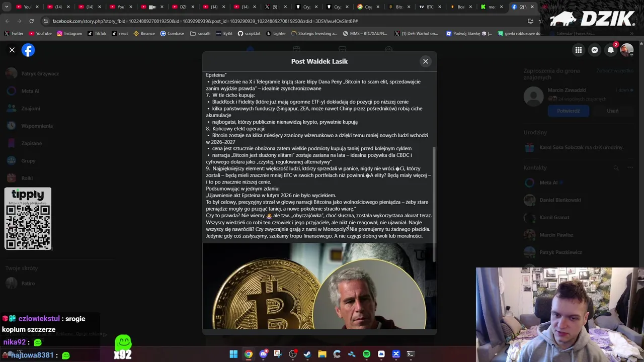The image size is (644, 362).
Task: Open Wspomnienia in the left sidebar
Action: [30, 126]
